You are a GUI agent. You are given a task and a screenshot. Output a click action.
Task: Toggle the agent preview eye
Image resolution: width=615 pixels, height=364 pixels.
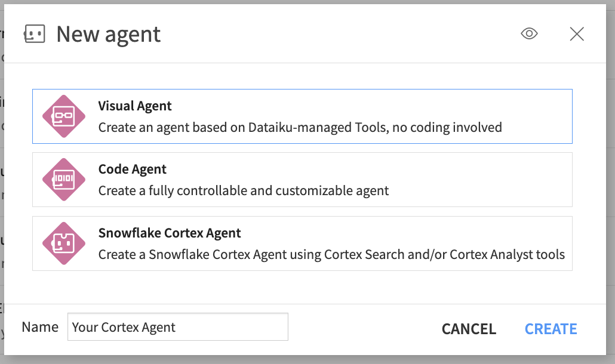[x=529, y=33]
